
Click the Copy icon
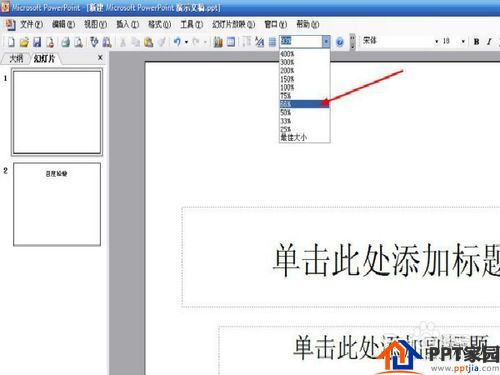click(136, 42)
